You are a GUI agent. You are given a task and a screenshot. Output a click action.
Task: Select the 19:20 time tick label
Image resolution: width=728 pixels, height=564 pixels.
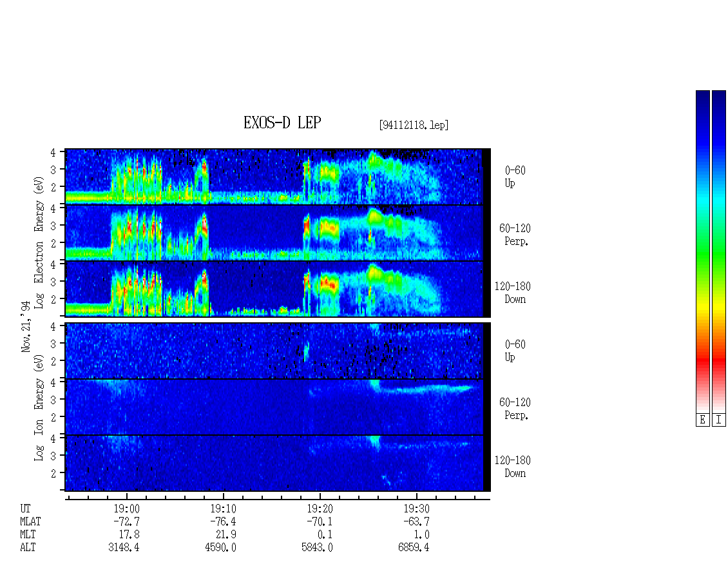pyautogui.click(x=320, y=509)
